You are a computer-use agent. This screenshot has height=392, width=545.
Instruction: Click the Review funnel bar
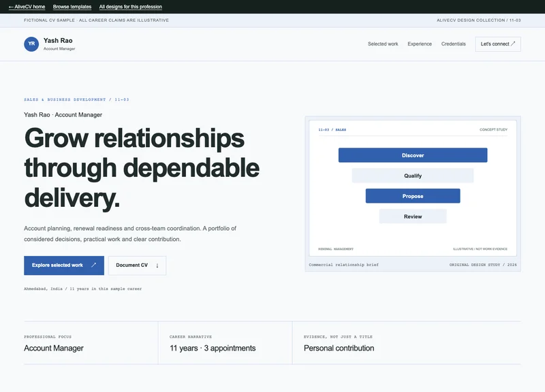coord(413,216)
